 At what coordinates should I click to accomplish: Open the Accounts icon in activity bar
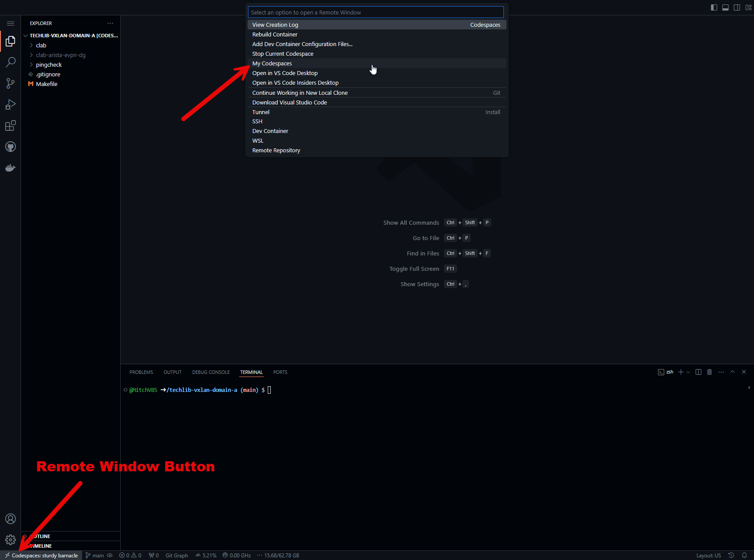tap(11, 519)
